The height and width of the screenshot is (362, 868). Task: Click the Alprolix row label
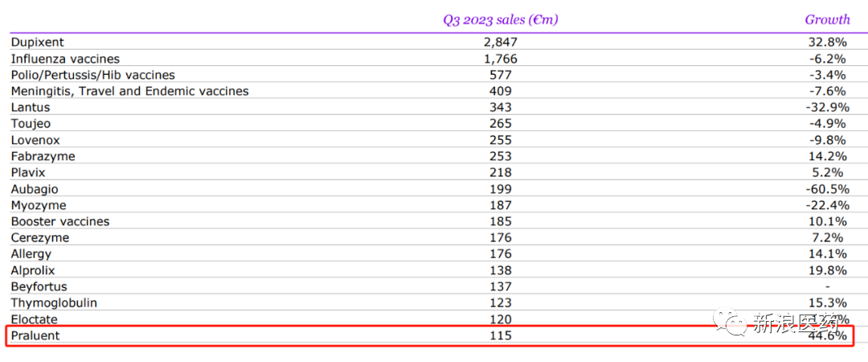click(33, 270)
